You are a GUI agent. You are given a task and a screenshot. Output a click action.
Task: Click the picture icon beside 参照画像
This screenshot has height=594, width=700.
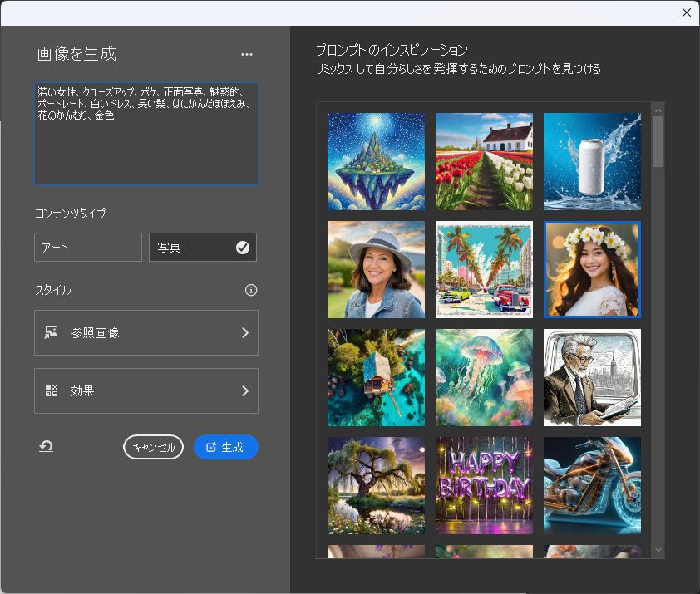tap(52, 332)
